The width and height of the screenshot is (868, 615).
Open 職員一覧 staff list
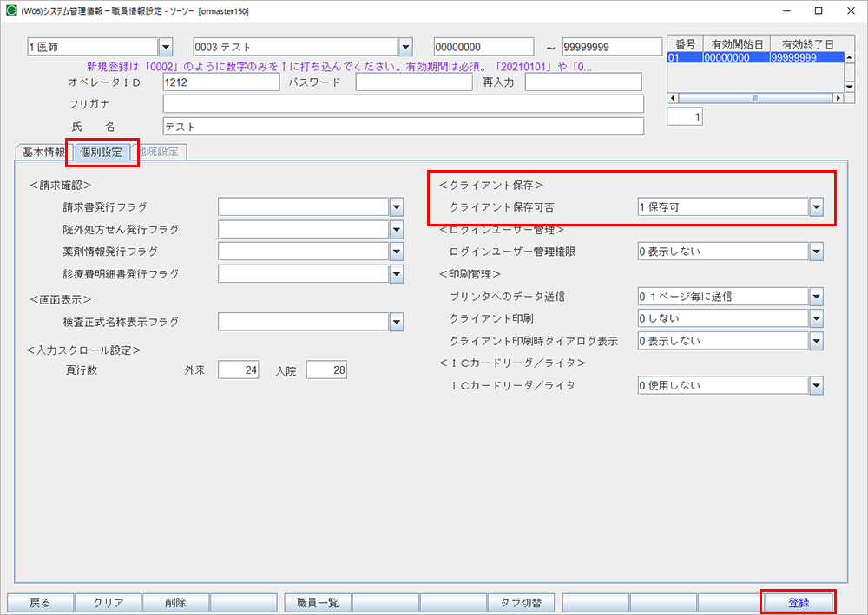(318, 602)
